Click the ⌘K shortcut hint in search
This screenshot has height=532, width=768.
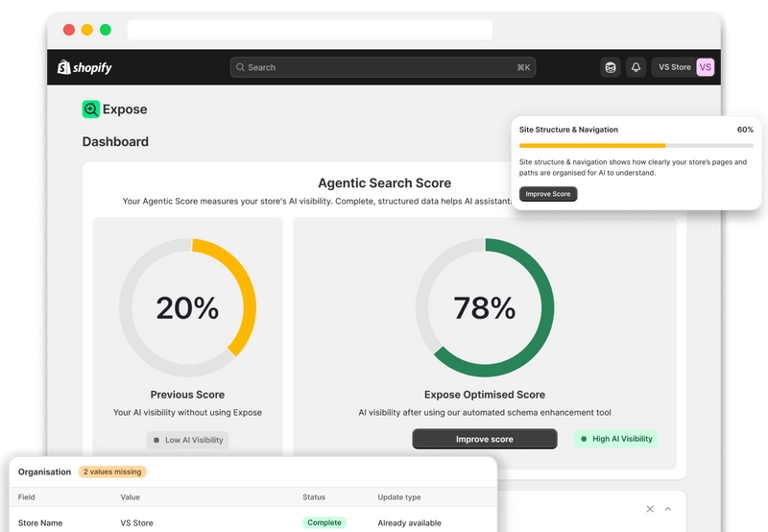[x=523, y=67]
